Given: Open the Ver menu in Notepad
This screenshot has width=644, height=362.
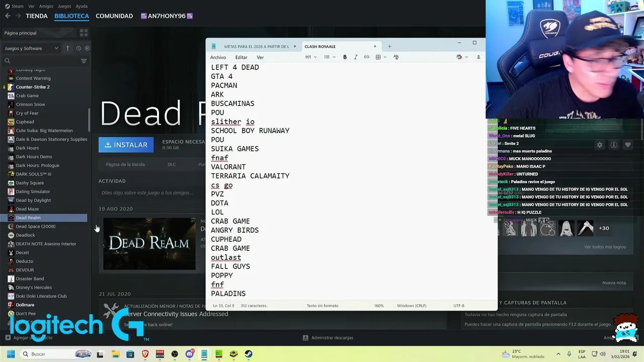Looking at the screenshot, I should [x=260, y=57].
